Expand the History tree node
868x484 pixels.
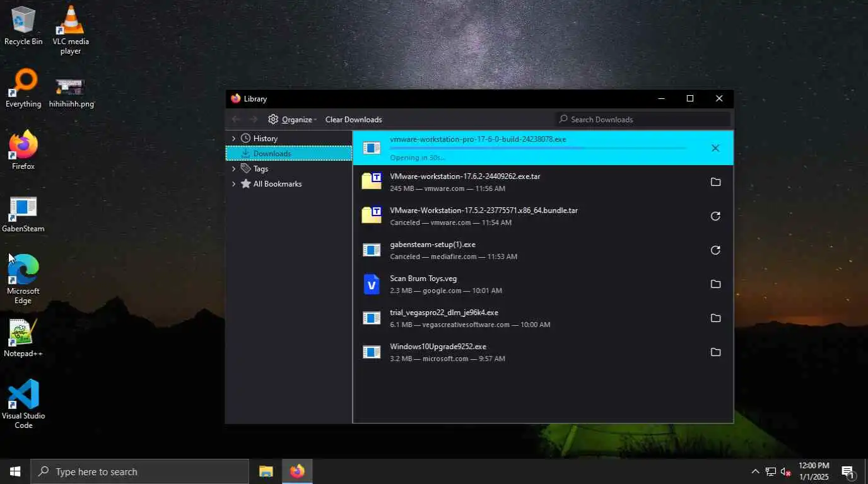click(x=233, y=138)
